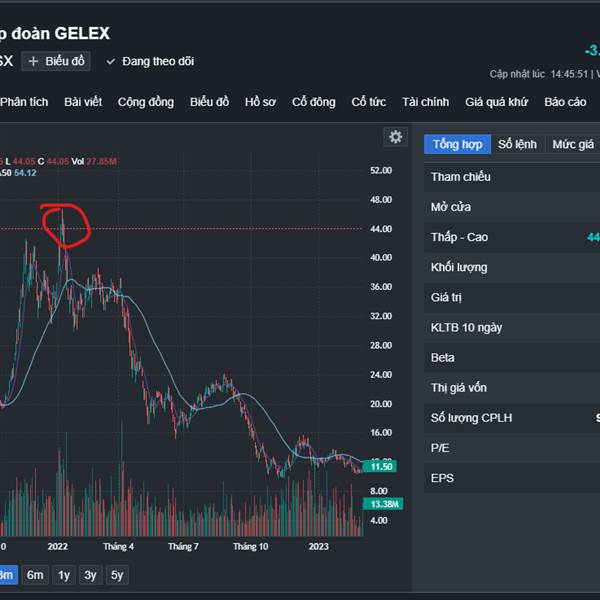The width and height of the screenshot is (600, 600).
Task: Set chart range to 3y
Action: pyautogui.click(x=91, y=575)
